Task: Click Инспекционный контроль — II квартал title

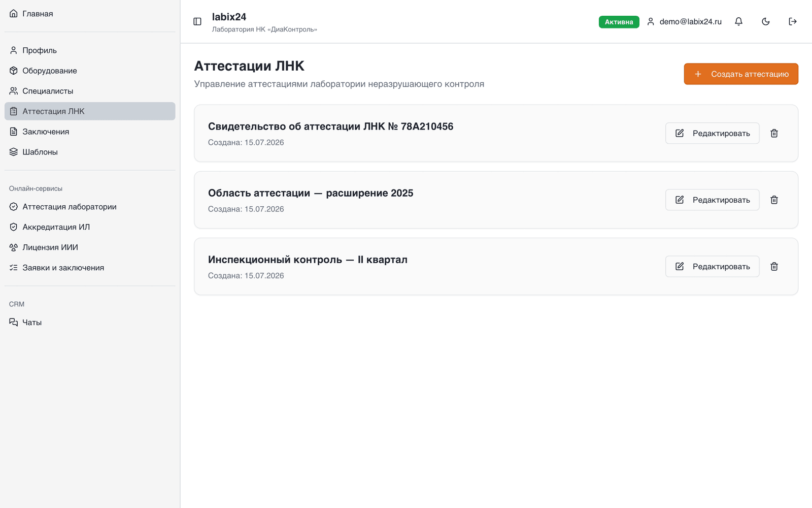Action: click(308, 260)
